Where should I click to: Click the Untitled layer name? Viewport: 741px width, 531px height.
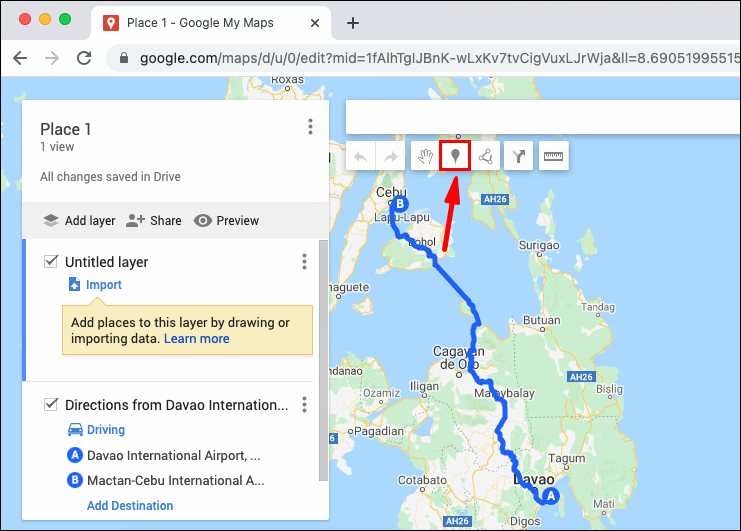[106, 262]
